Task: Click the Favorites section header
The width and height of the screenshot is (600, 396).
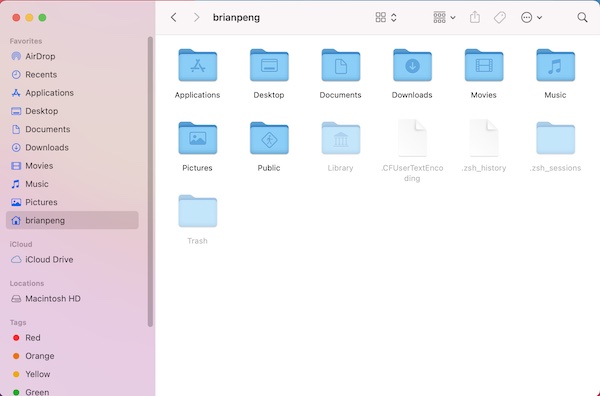Action: [26, 41]
